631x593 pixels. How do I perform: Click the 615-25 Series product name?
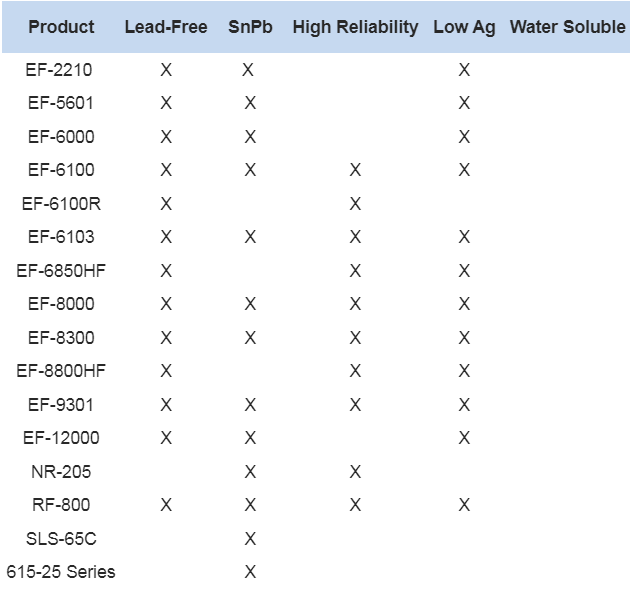pyautogui.click(x=61, y=572)
